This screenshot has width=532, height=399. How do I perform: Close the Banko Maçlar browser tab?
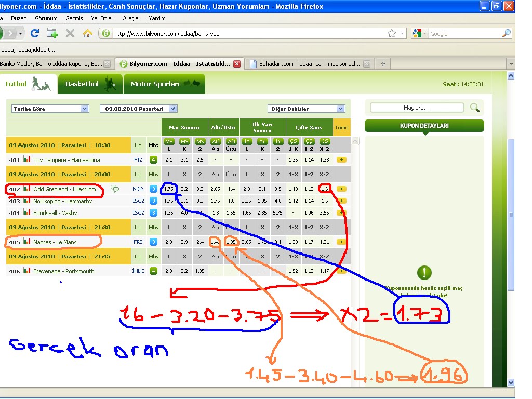click(x=107, y=64)
